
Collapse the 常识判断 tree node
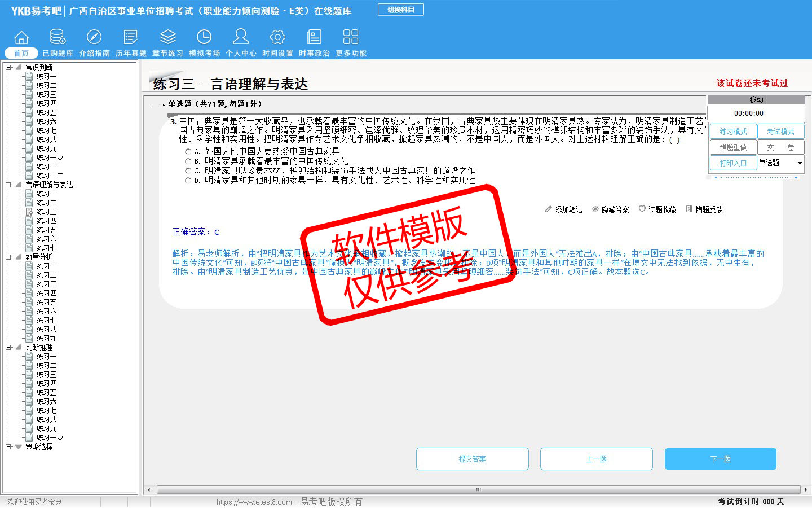tap(8, 67)
